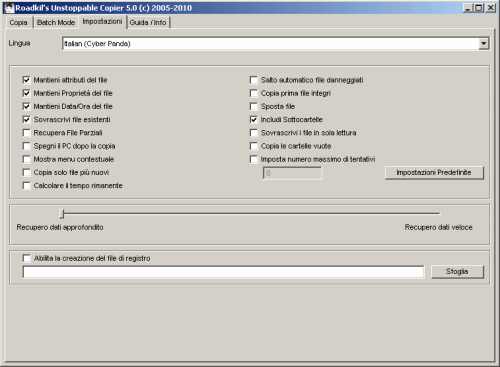Minimize the Unstoppable Copier window
The height and width of the screenshot is (367, 500).
(468, 8)
